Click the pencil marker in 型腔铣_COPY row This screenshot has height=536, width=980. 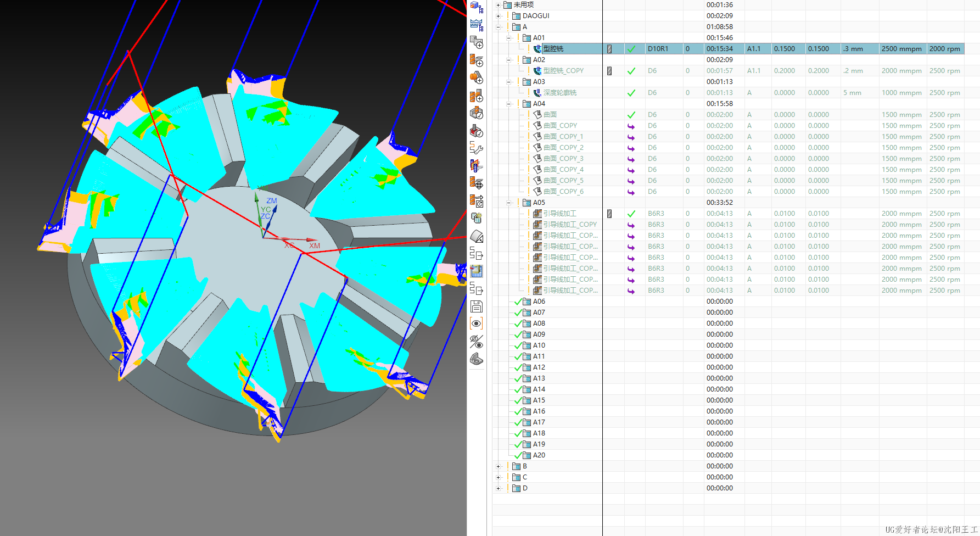[x=609, y=71]
